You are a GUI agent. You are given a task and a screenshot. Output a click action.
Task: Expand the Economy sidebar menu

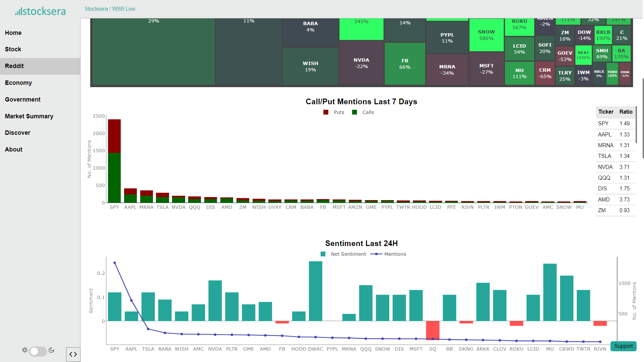coord(18,83)
